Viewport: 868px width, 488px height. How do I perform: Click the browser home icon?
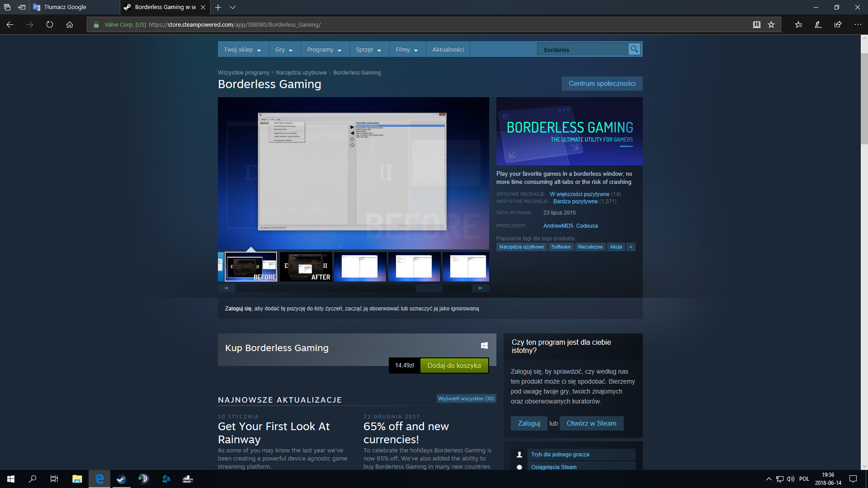70,25
